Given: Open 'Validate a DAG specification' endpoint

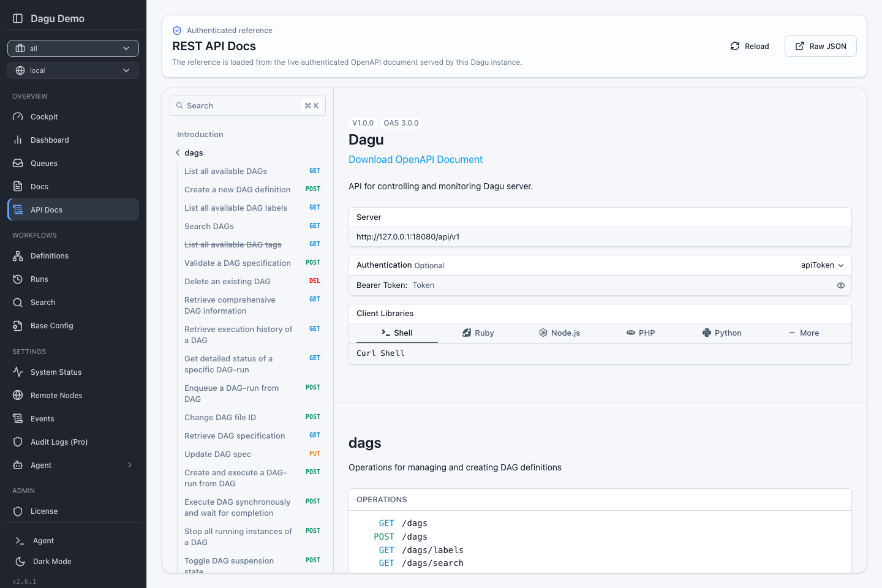Looking at the screenshot, I should 252,263.
